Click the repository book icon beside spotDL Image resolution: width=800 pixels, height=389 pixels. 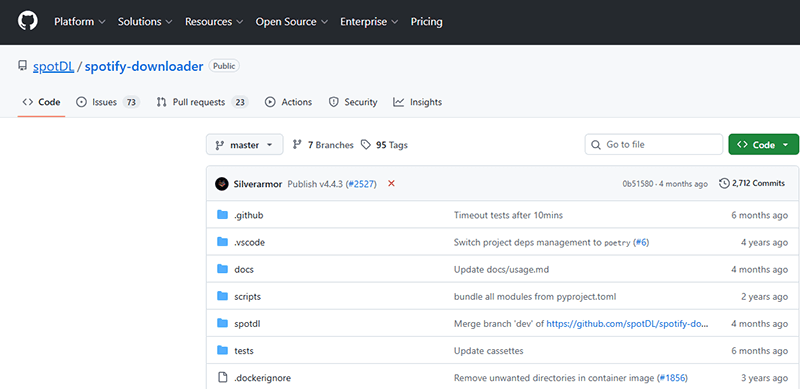[22, 66]
